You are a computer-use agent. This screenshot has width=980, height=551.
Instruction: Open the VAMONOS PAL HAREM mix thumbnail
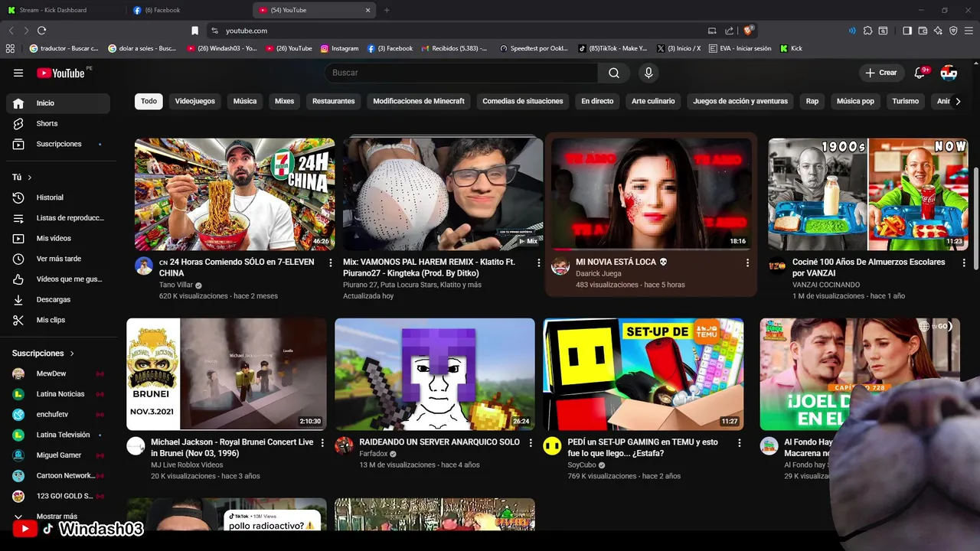point(443,194)
